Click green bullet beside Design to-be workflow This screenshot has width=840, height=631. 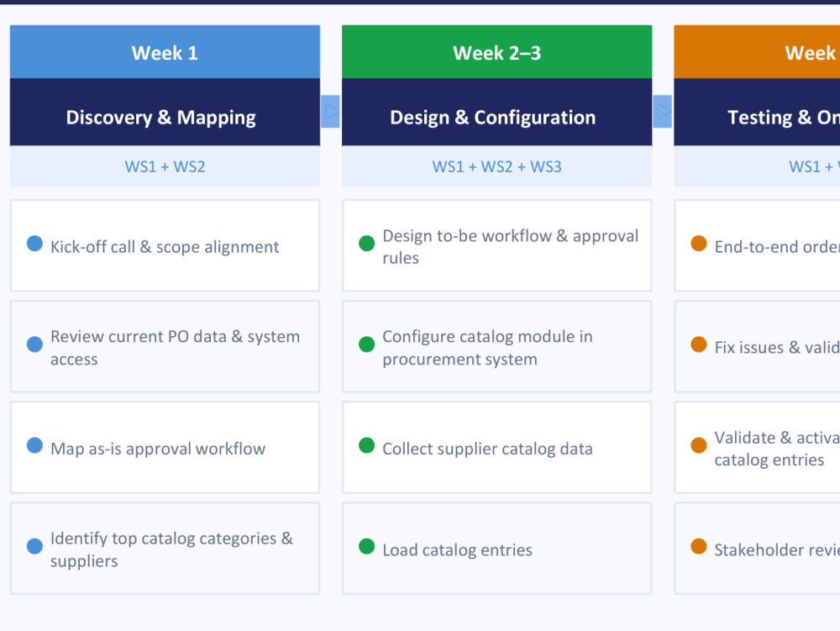pos(366,243)
